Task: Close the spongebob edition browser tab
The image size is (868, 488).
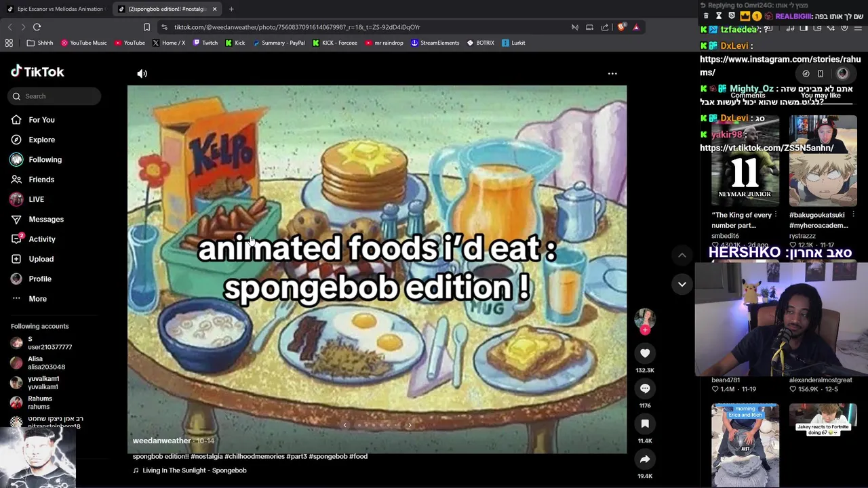Action: pyautogui.click(x=214, y=9)
